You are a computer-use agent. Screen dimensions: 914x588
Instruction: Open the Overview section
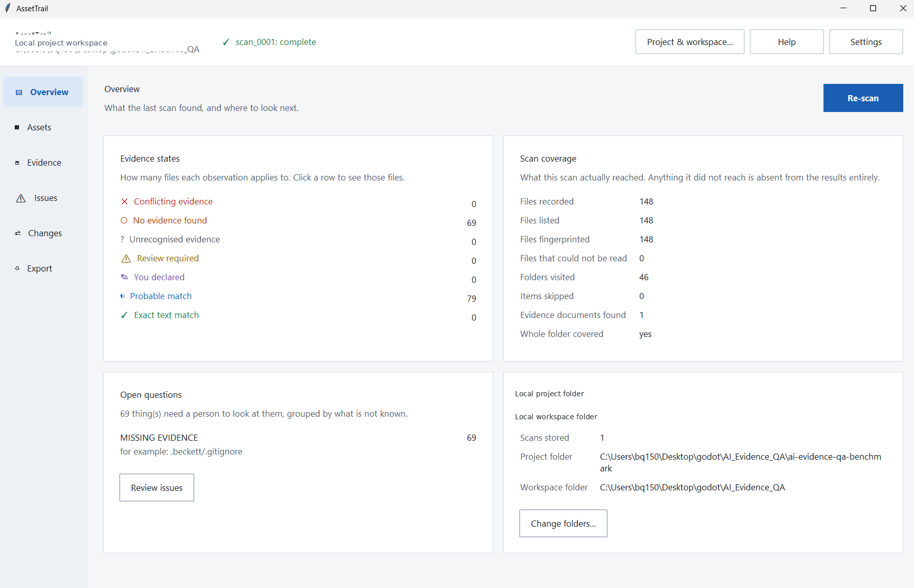click(43, 92)
